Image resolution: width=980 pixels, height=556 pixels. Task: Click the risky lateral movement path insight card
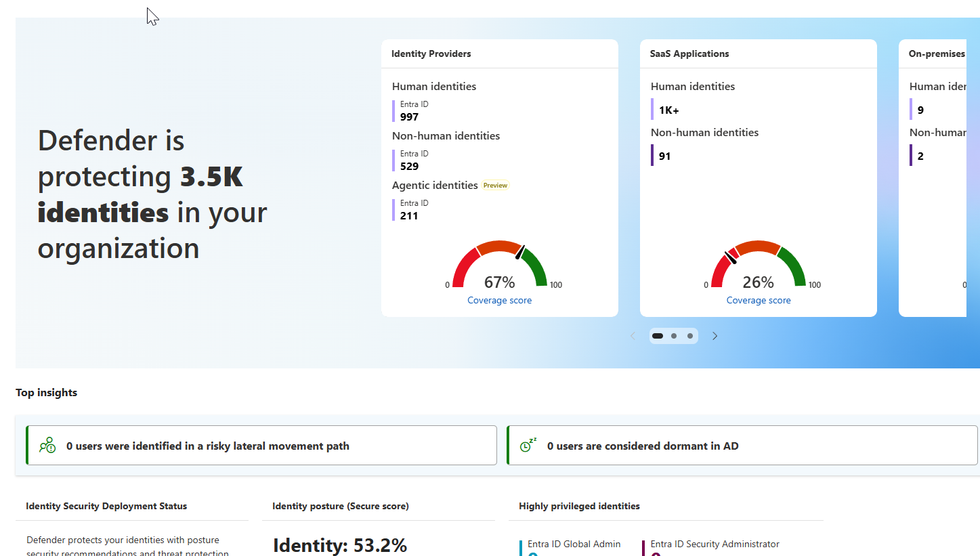(261, 445)
